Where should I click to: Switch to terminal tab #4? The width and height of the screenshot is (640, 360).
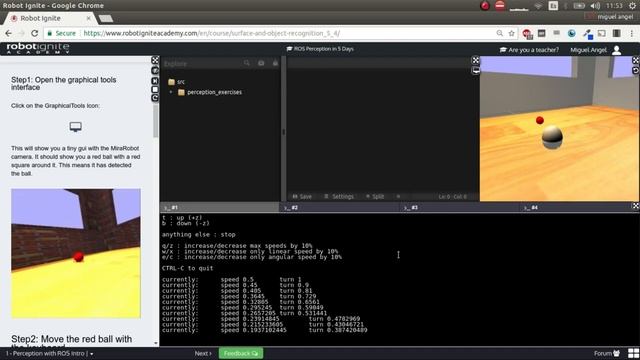[x=576, y=207]
